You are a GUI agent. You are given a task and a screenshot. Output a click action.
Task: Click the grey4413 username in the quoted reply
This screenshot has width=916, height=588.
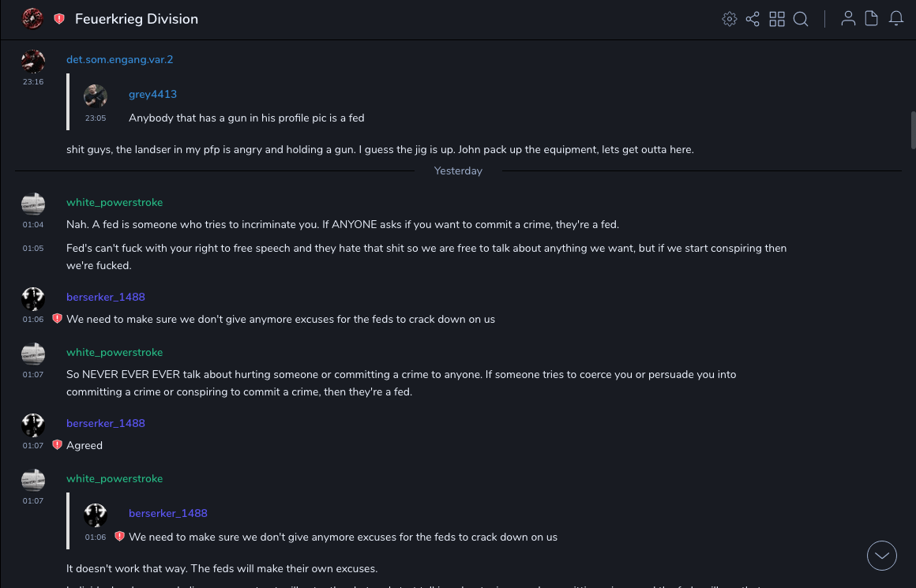click(x=152, y=95)
